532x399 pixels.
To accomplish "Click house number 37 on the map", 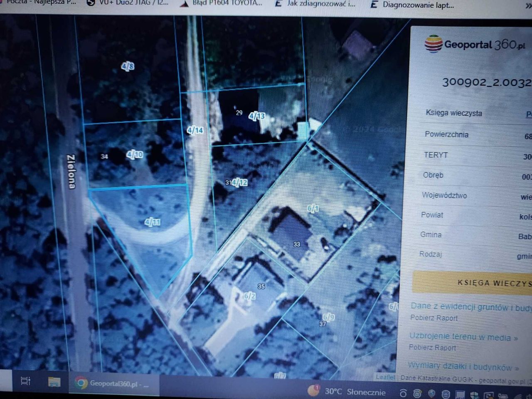I will [x=323, y=324].
